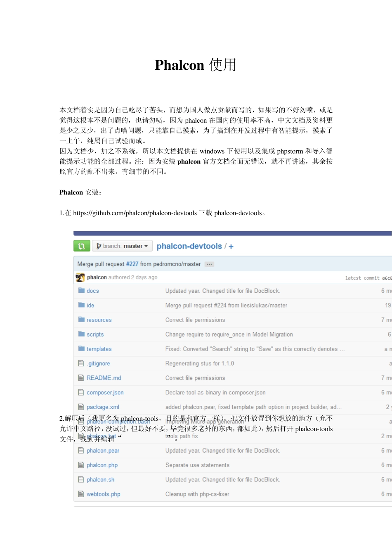Open the composer.json file
The width and height of the screenshot is (392, 555).
point(105,393)
